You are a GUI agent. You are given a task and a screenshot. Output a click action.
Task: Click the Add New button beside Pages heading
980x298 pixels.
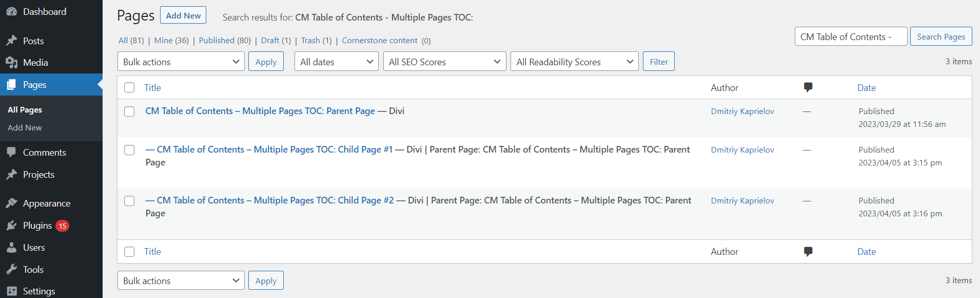tap(183, 15)
